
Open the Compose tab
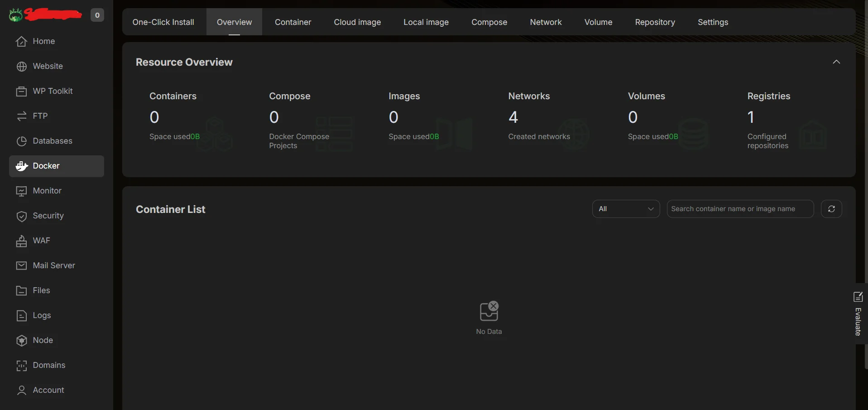[x=489, y=22]
